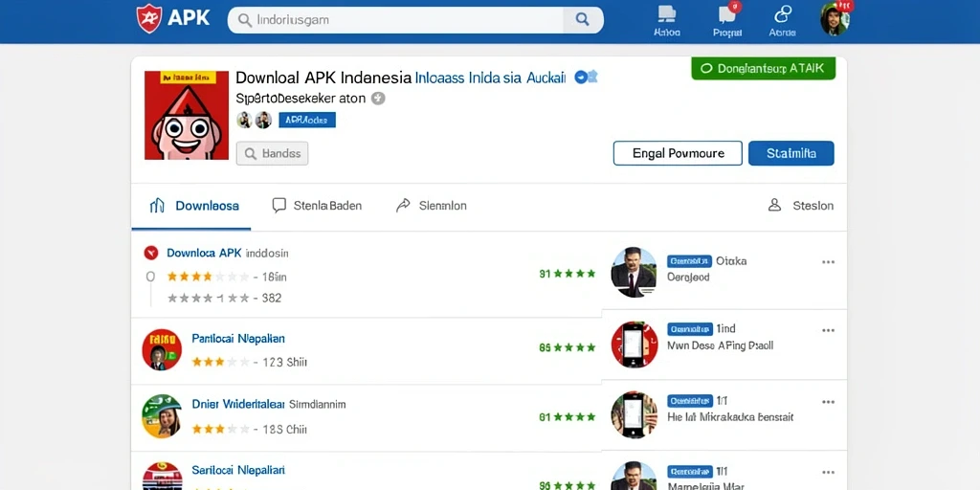980x490 pixels.
Task: Open the user profile avatar in header
Action: [835, 19]
